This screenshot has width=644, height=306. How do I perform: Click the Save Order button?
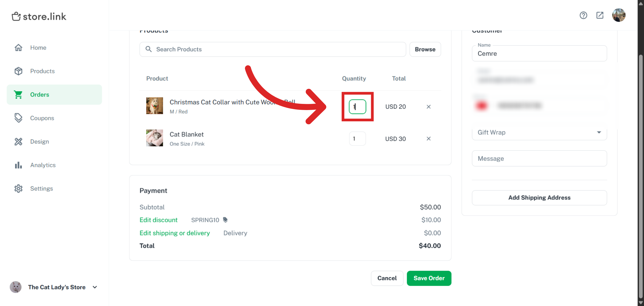pos(429,278)
